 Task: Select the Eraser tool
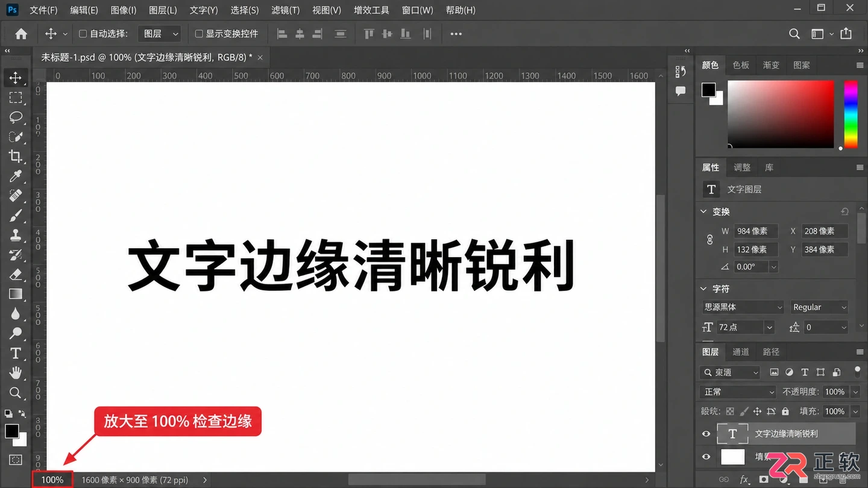[x=16, y=275]
